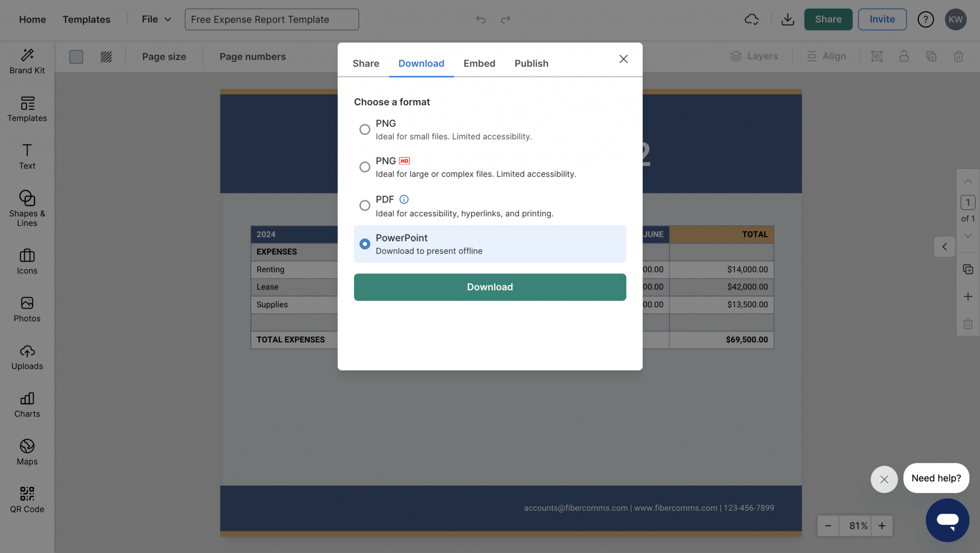
Task: Download the file as PowerPoint
Action: coord(490,287)
